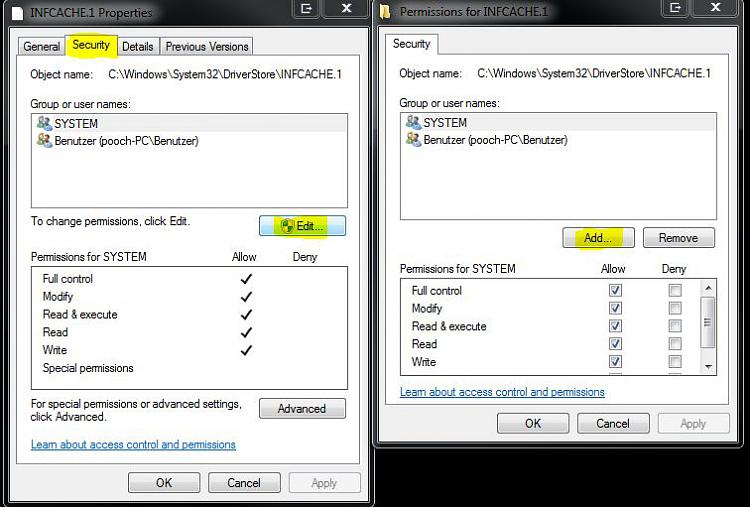Image resolution: width=750 pixels, height=507 pixels.
Task: Toggle Allow checkbox for Read
Action: click(x=615, y=343)
